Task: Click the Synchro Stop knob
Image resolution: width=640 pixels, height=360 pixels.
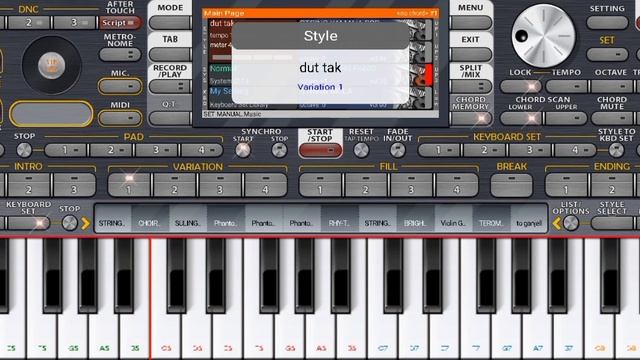Action: click(x=280, y=150)
